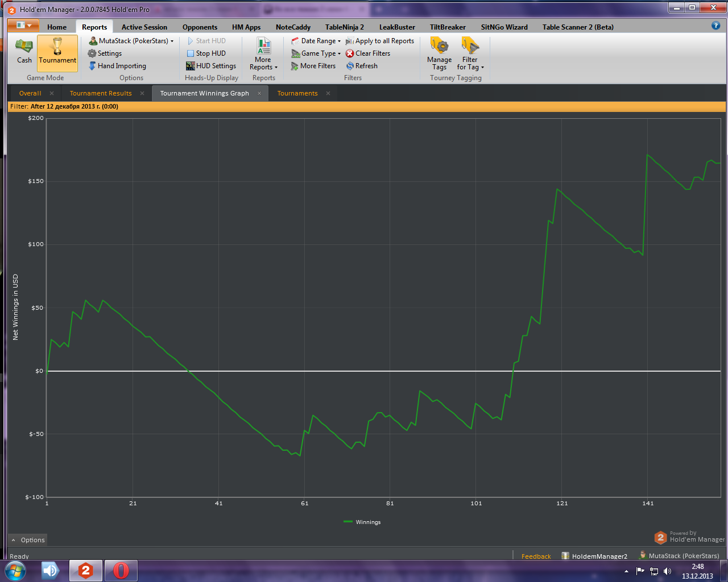Close the Overall report tab
The image size is (728, 582).
(x=52, y=93)
